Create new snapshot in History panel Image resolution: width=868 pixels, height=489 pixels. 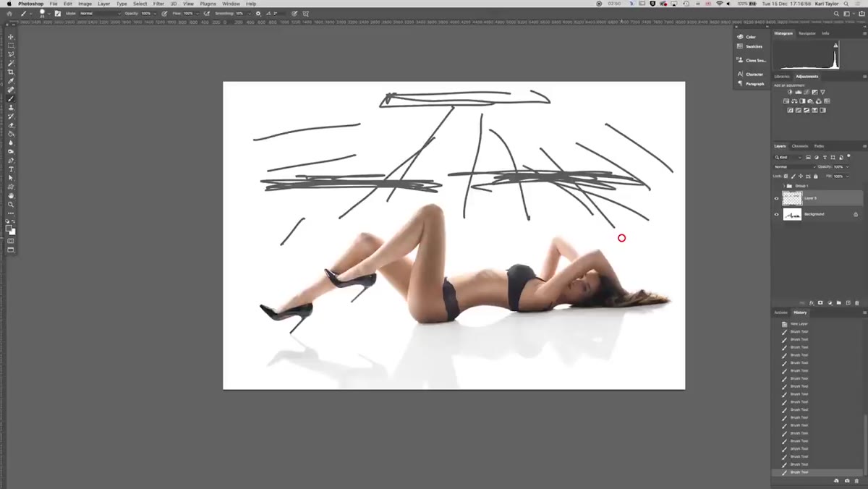click(x=847, y=480)
